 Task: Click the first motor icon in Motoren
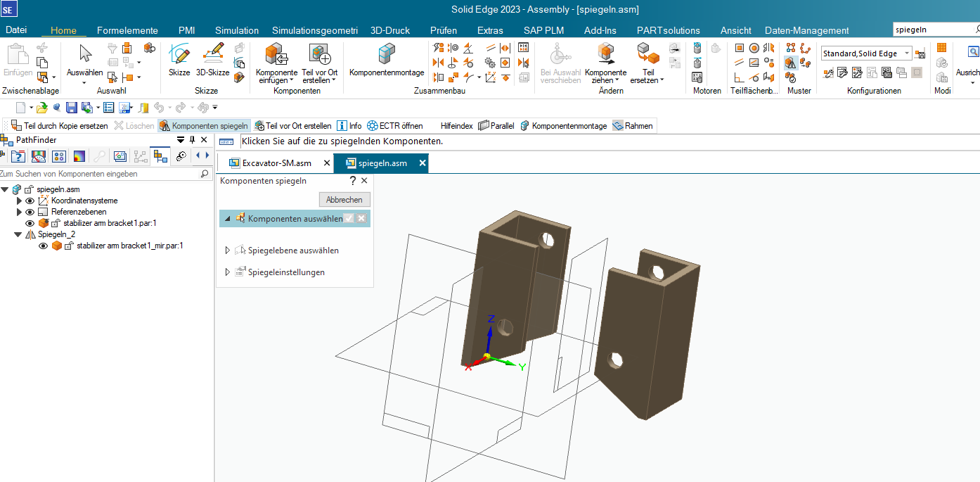pos(697,48)
